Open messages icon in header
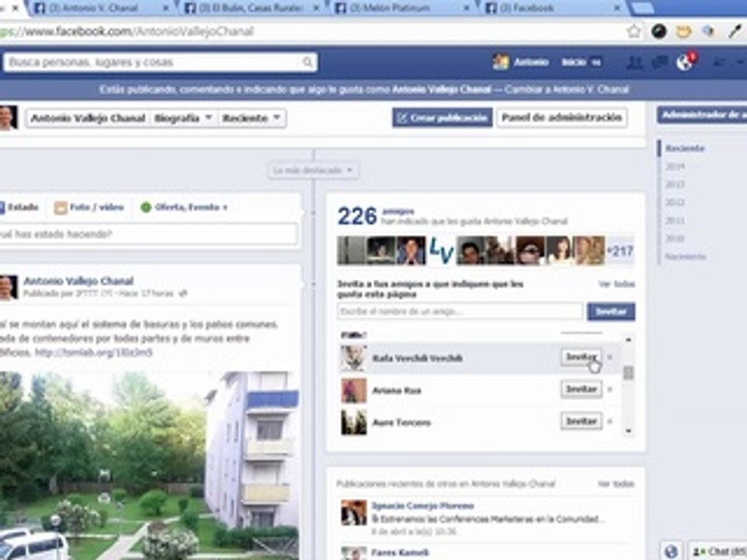Screen dimensions: 747x560 click(x=659, y=62)
